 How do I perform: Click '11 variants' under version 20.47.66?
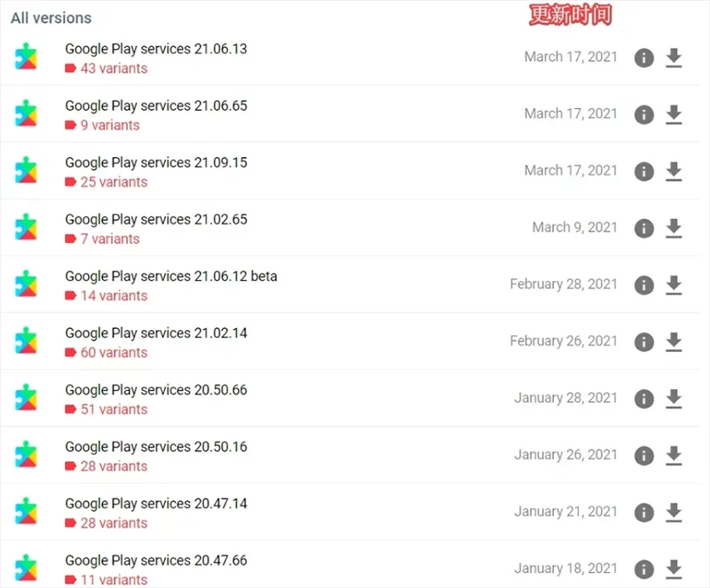(x=114, y=580)
